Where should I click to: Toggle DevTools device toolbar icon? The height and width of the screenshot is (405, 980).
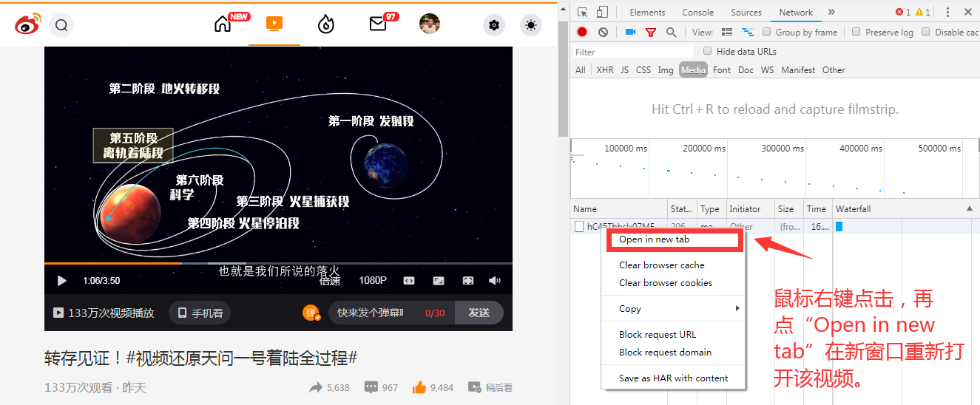coord(602,12)
